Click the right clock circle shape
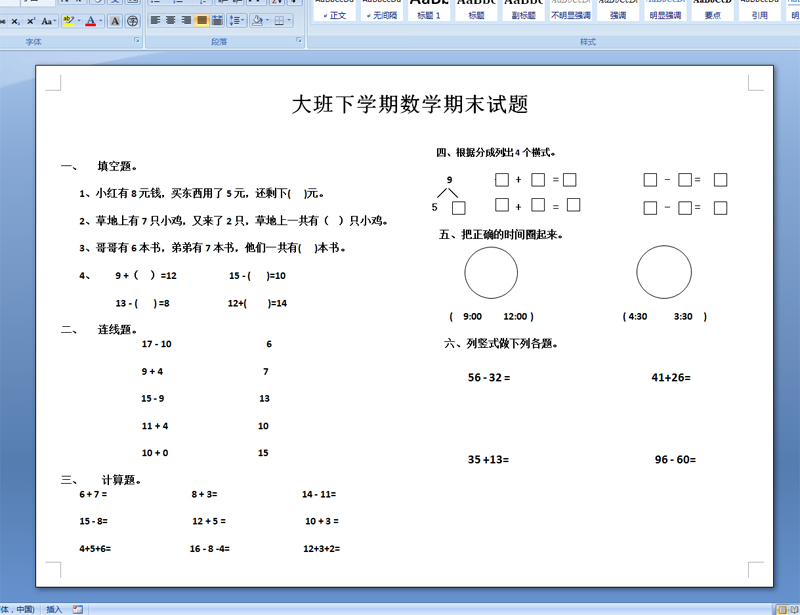 [664, 272]
